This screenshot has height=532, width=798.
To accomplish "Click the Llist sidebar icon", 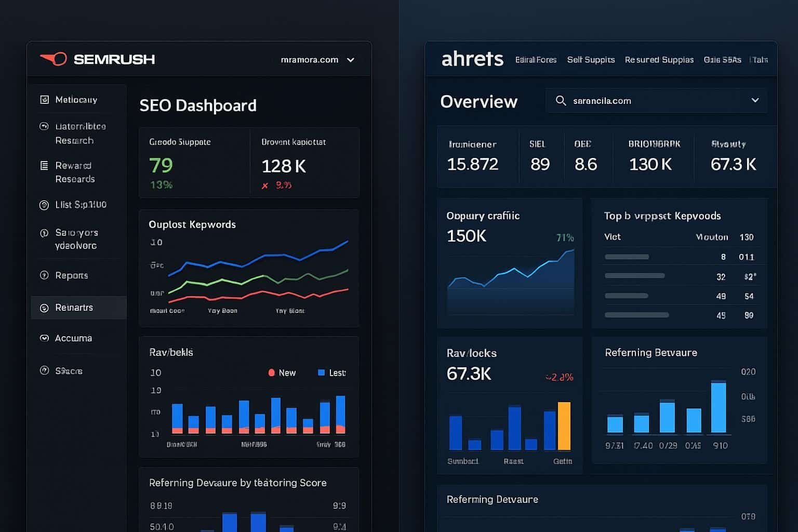I will click(44, 205).
